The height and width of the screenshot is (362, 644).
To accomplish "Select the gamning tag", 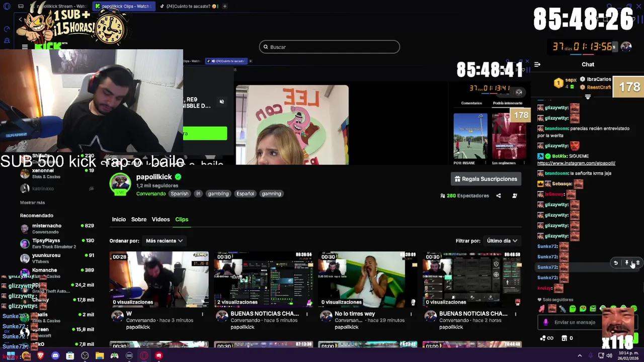I will 271,194.
